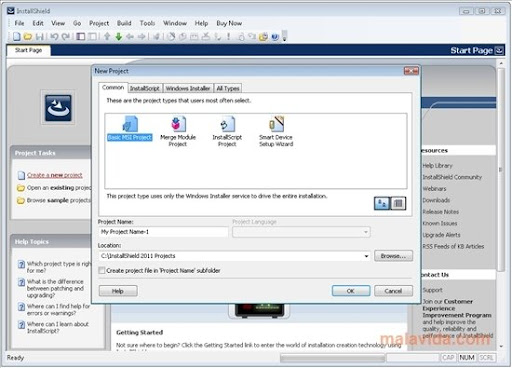The image size is (512, 368).
Task: Click the Back arrow toolbar icon
Action: [130, 36]
